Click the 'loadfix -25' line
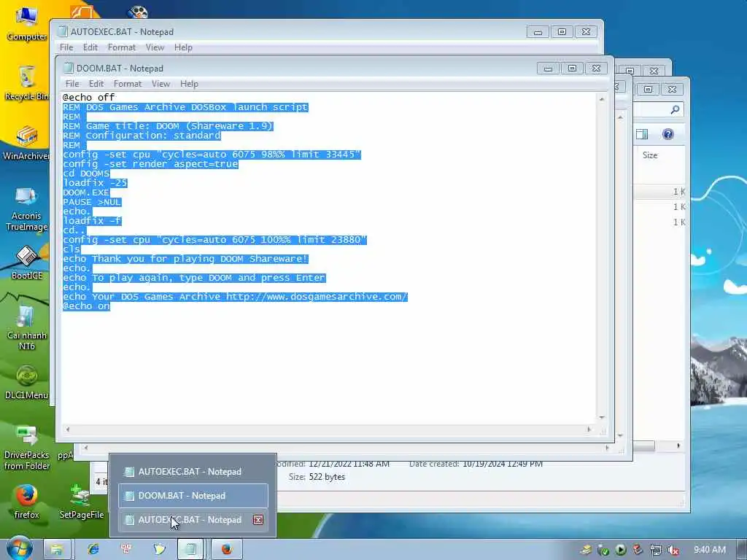 (x=95, y=183)
